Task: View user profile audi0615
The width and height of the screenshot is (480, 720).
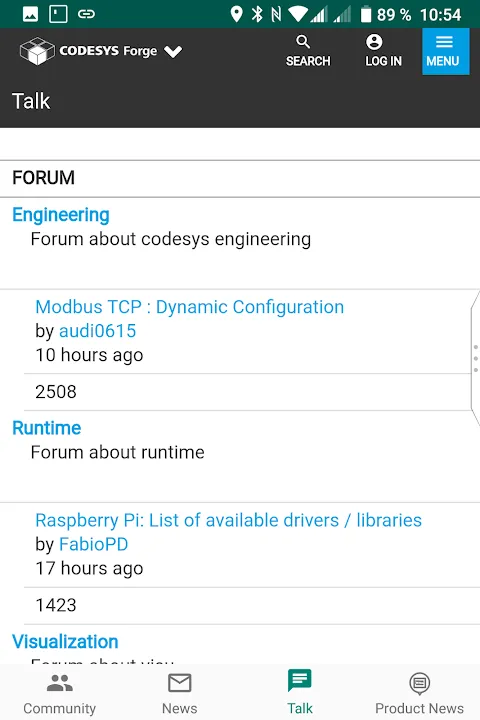Action: click(97, 331)
